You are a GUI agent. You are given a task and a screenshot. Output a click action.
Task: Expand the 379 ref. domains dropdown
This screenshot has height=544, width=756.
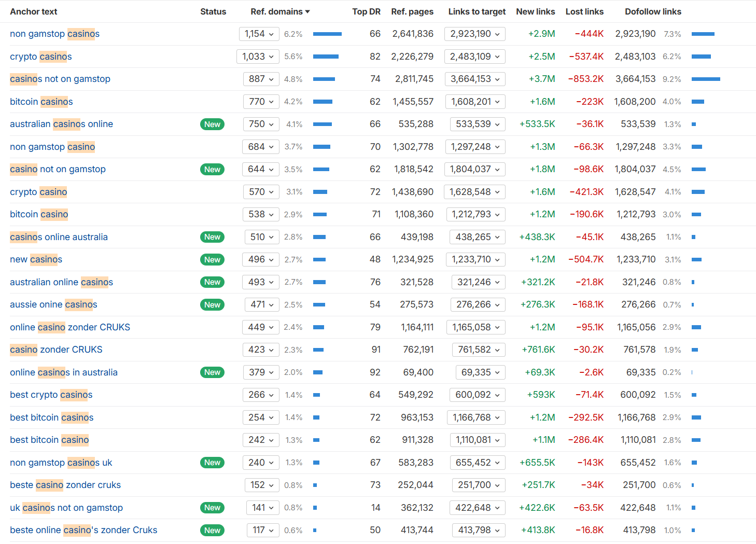[261, 372]
